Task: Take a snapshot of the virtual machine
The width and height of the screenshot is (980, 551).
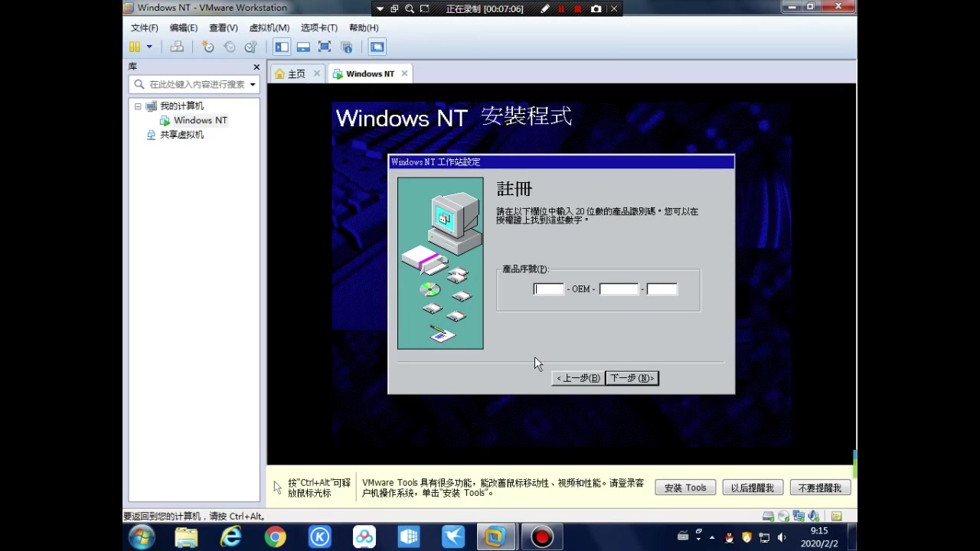Action: click(207, 47)
